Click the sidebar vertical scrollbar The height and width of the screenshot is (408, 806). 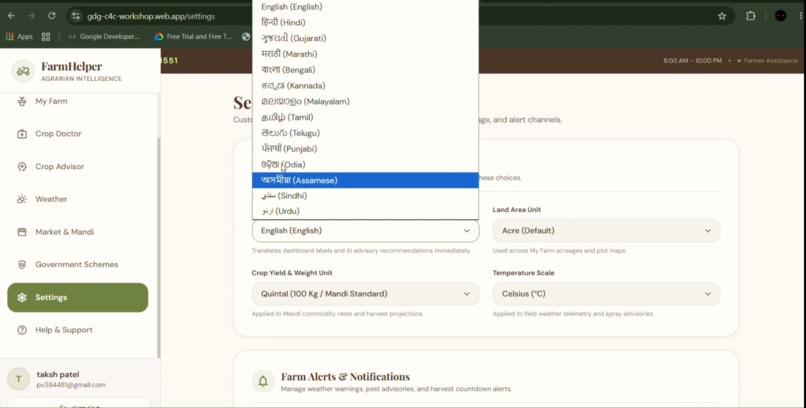pyautogui.click(x=158, y=247)
